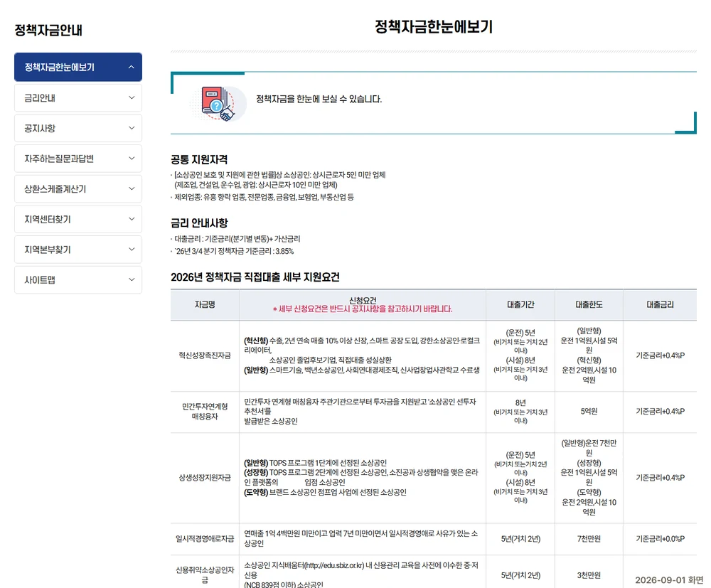Click the 정책자금안내 sidebar heading

coord(48,31)
